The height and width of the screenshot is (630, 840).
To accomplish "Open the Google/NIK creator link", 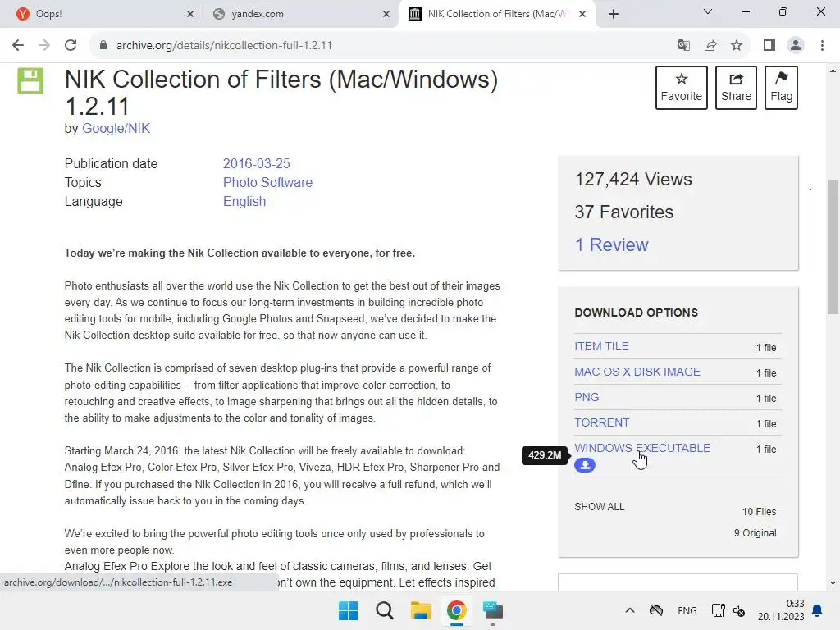I will pos(116,129).
